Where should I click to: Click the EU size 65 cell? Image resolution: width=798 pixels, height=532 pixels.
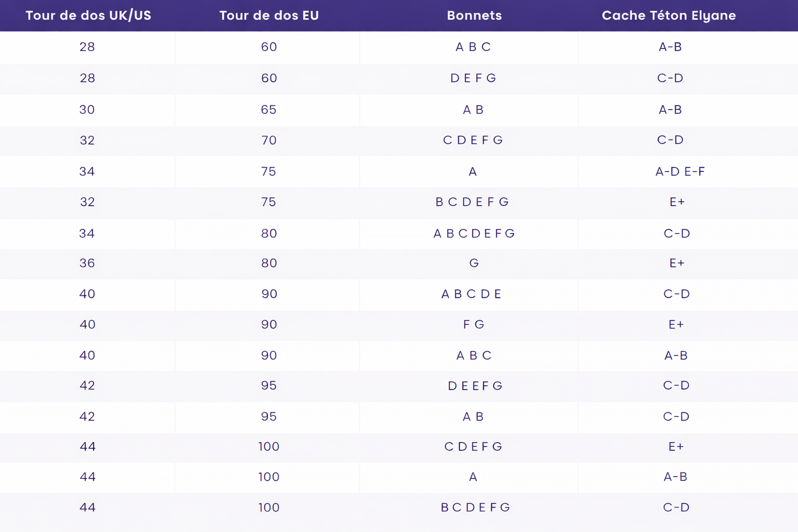269,110
